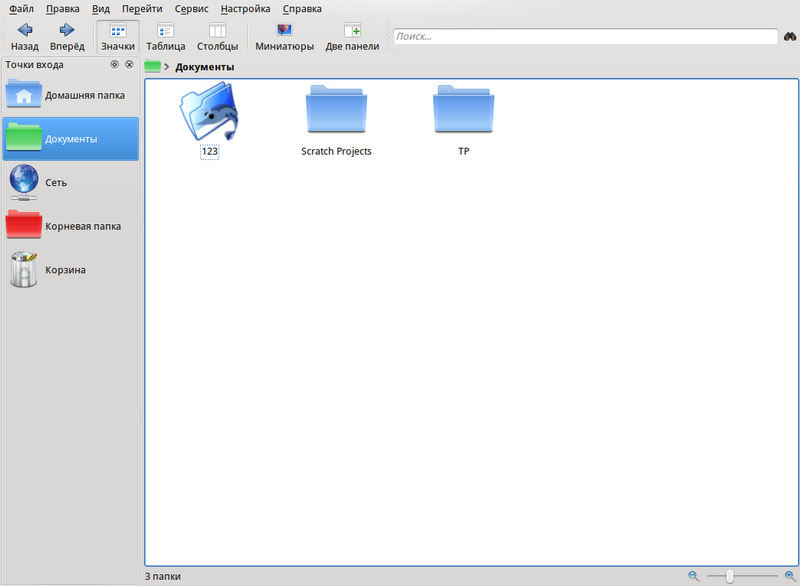Click the zoom out magnifier icon
The height and width of the screenshot is (586, 800).
coord(694,576)
